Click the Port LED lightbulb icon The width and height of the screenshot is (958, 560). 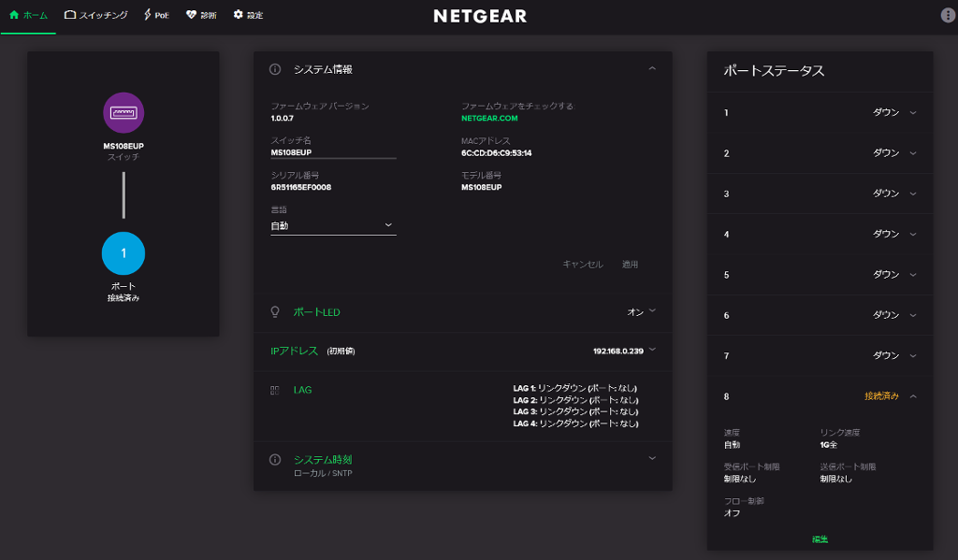275,311
